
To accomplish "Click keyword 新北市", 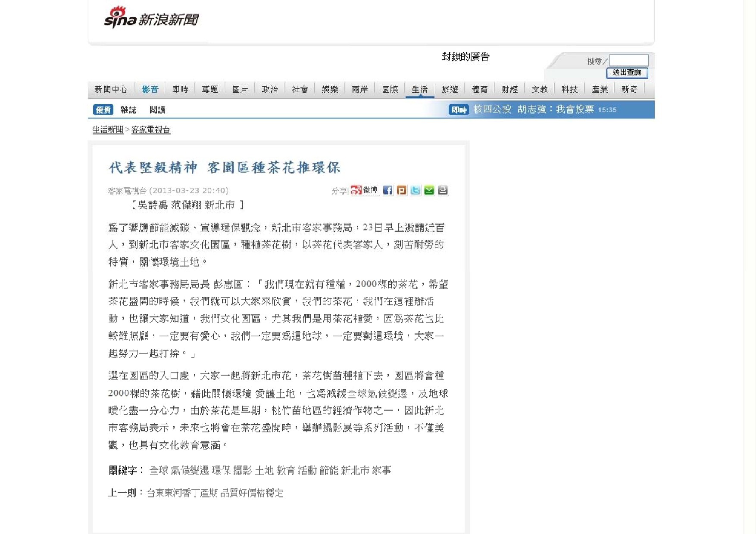I will [356, 470].
